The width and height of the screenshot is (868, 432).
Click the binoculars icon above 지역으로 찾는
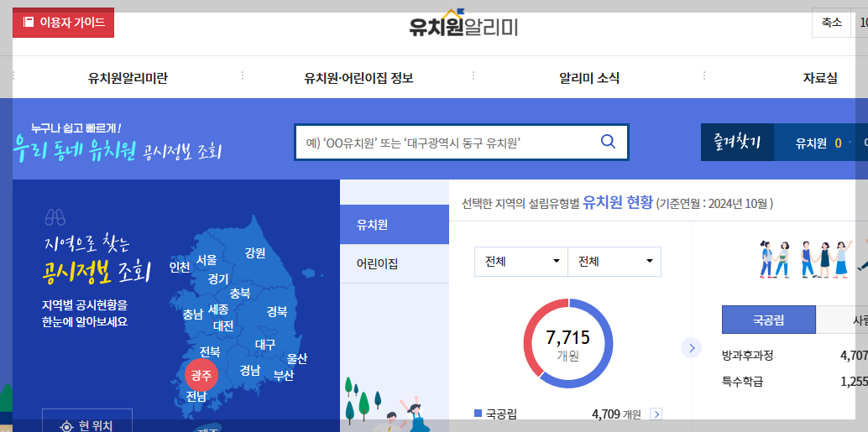click(55, 217)
